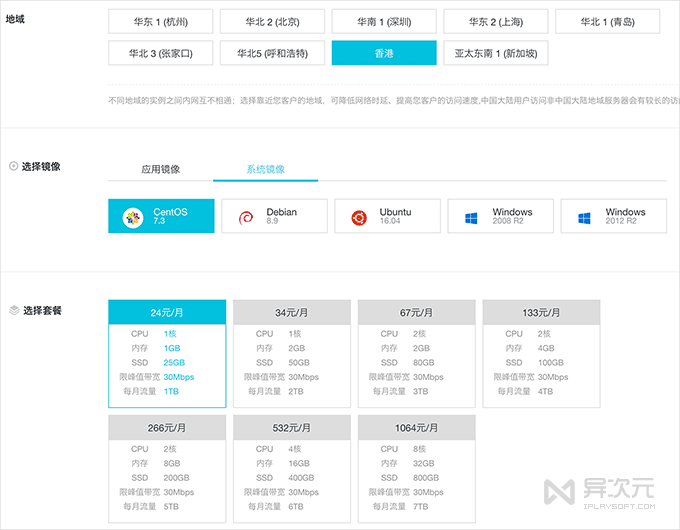Select the 34元/月 plan header
Viewport: 680px width, 530px height.
292,312
